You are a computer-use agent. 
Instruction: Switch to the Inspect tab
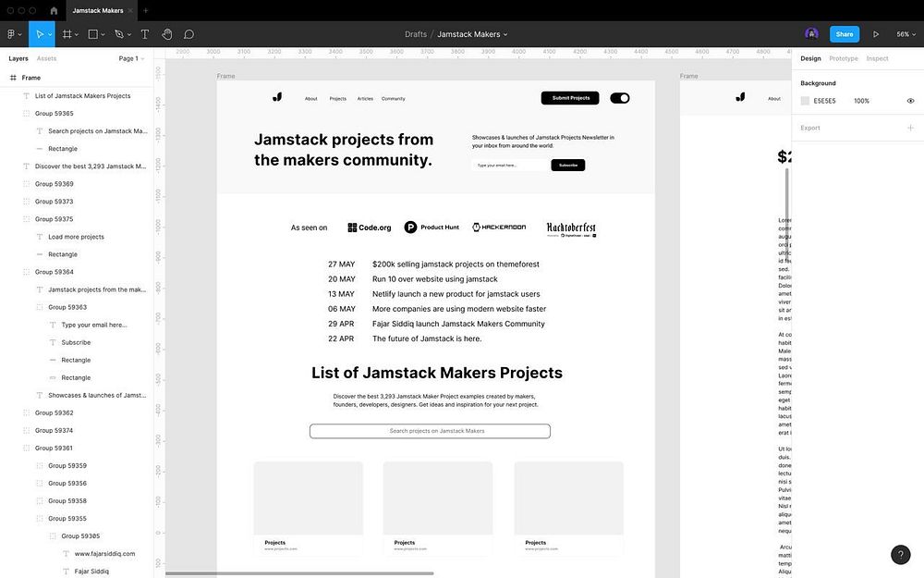877,58
